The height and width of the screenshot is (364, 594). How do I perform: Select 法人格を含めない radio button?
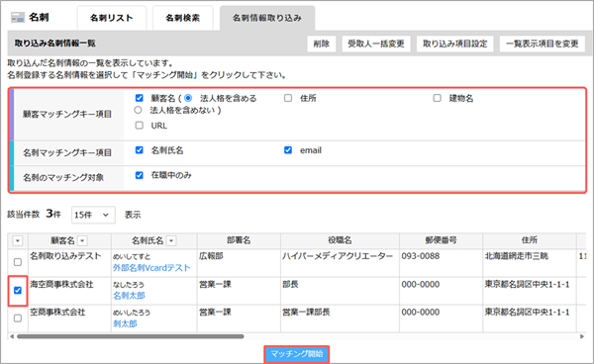tap(138, 110)
